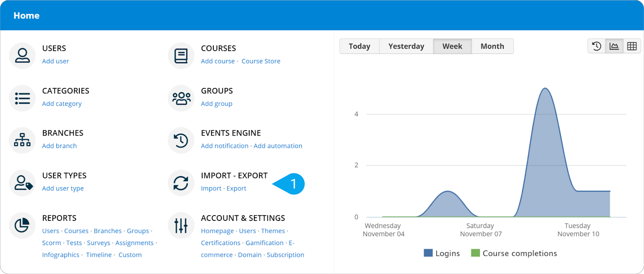Click the Reports pie chart icon
The height and width of the screenshot is (274, 644).
pos(23,225)
